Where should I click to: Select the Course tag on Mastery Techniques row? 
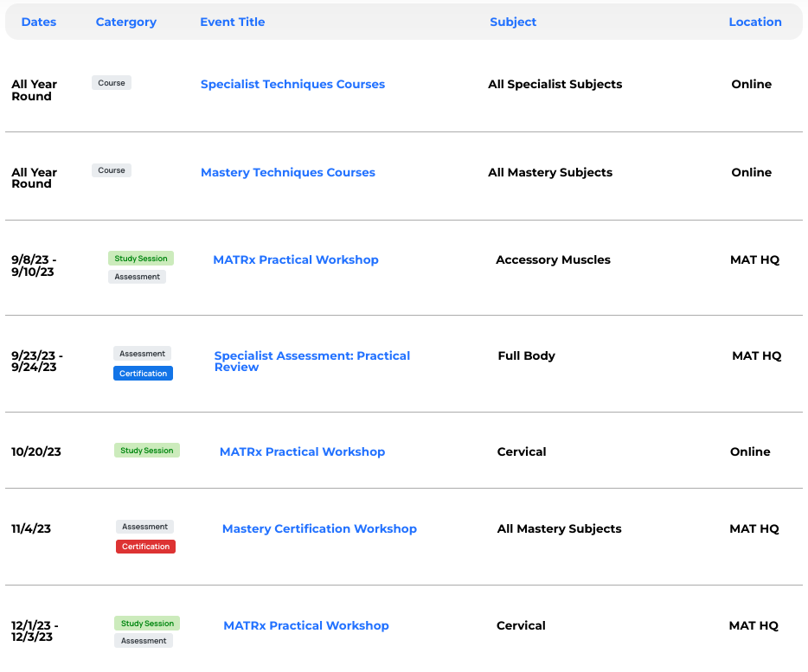point(112,170)
